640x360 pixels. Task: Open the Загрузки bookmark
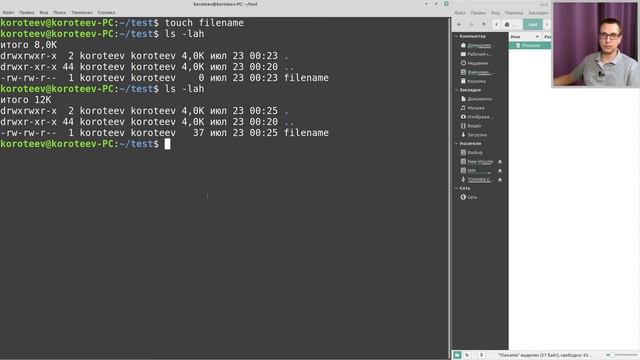coord(474,135)
